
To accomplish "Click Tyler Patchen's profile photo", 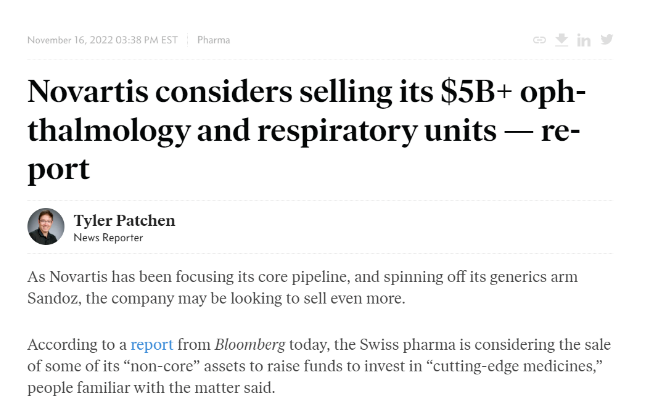I will click(x=46, y=227).
